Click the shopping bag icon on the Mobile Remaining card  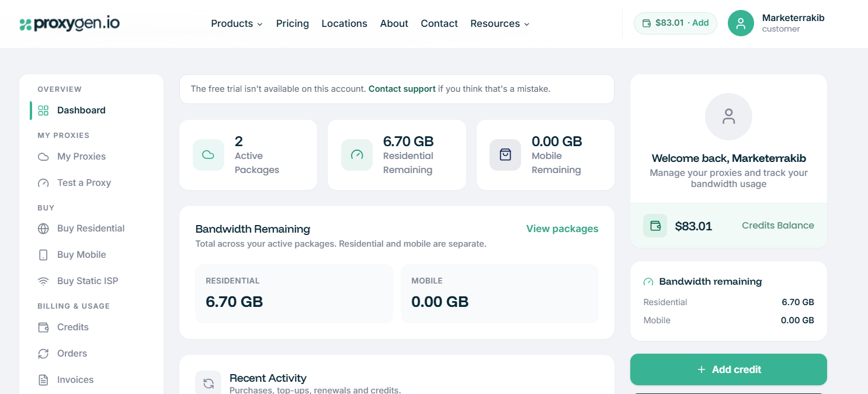click(505, 155)
